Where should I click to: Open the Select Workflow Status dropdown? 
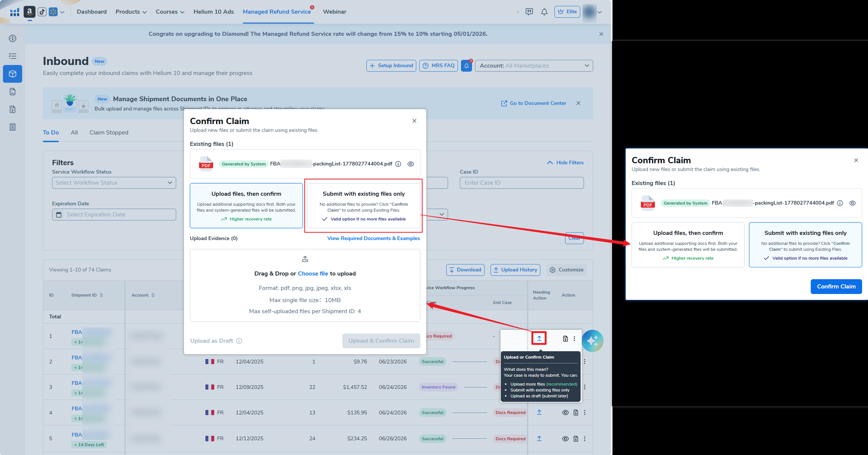click(114, 183)
